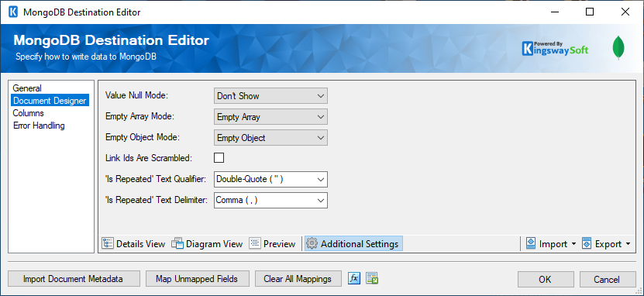Screen dimensions: 644x296
Task: Click 'Specify how to write data to MongoDB' text
Action: point(86,57)
